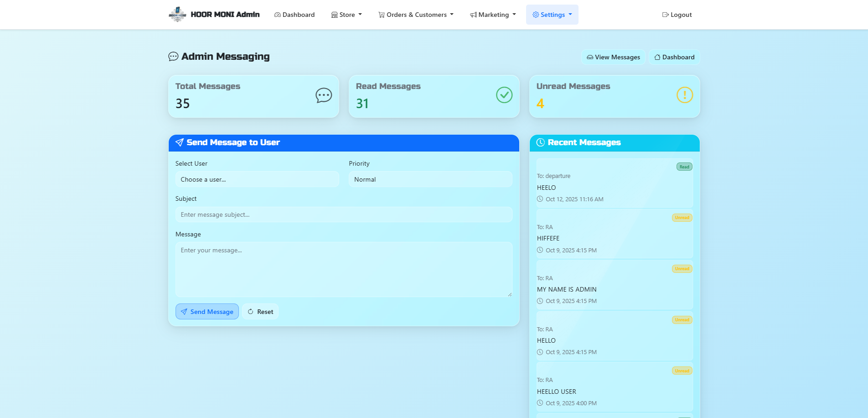The width and height of the screenshot is (868, 418).
Task: Click into the message textarea
Action: [344, 270]
